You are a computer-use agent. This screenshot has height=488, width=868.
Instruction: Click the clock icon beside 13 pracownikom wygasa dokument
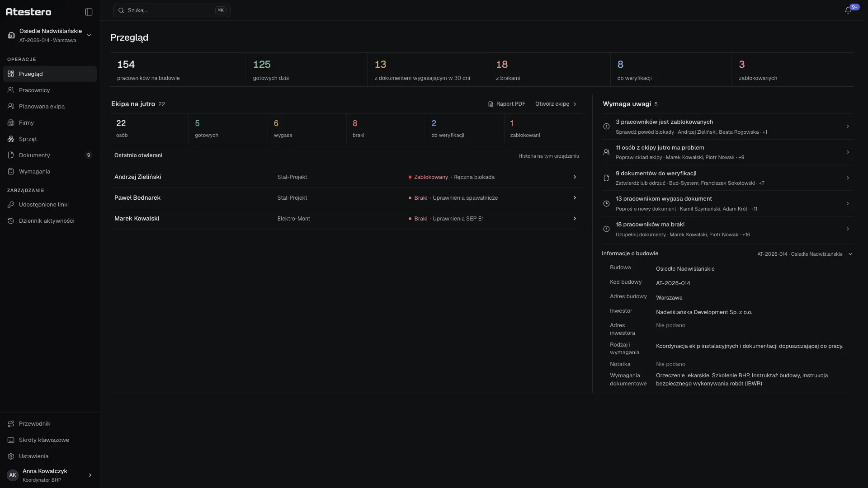(606, 203)
